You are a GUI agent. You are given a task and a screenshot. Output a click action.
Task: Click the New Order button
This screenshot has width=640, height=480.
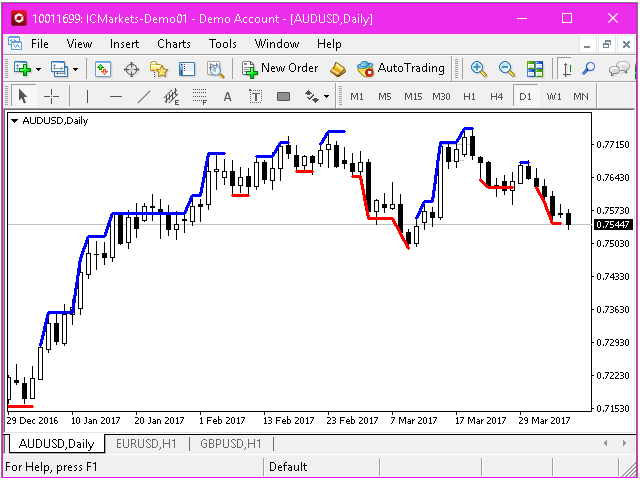tap(280, 69)
